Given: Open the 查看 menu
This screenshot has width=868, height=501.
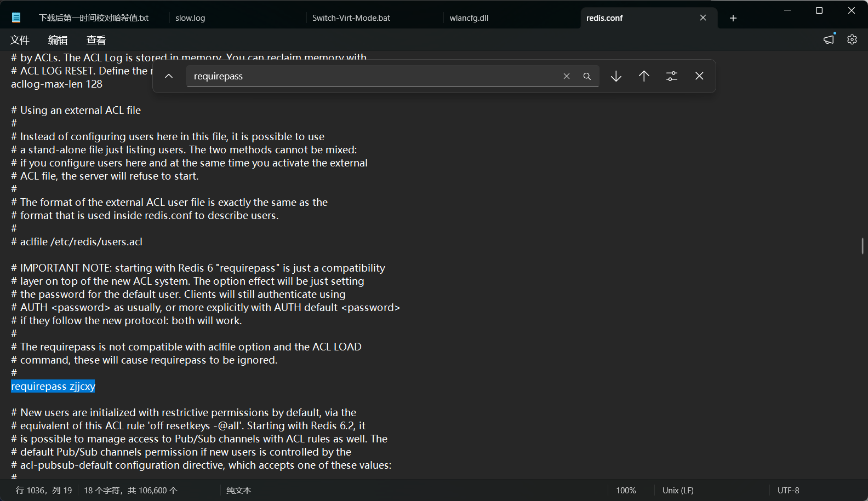Looking at the screenshot, I should coord(96,40).
